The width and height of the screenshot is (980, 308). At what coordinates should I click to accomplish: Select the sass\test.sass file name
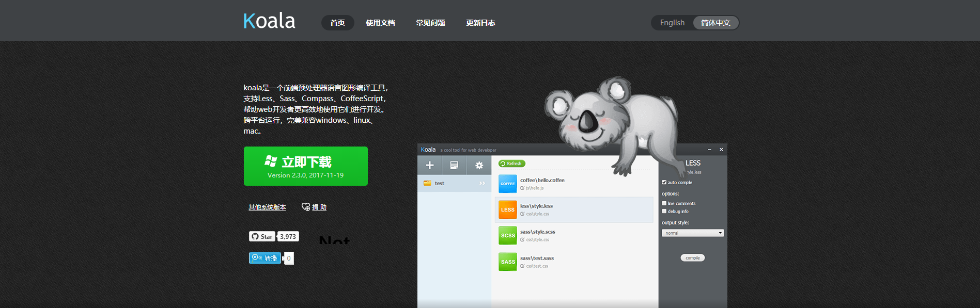[x=537, y=258]
